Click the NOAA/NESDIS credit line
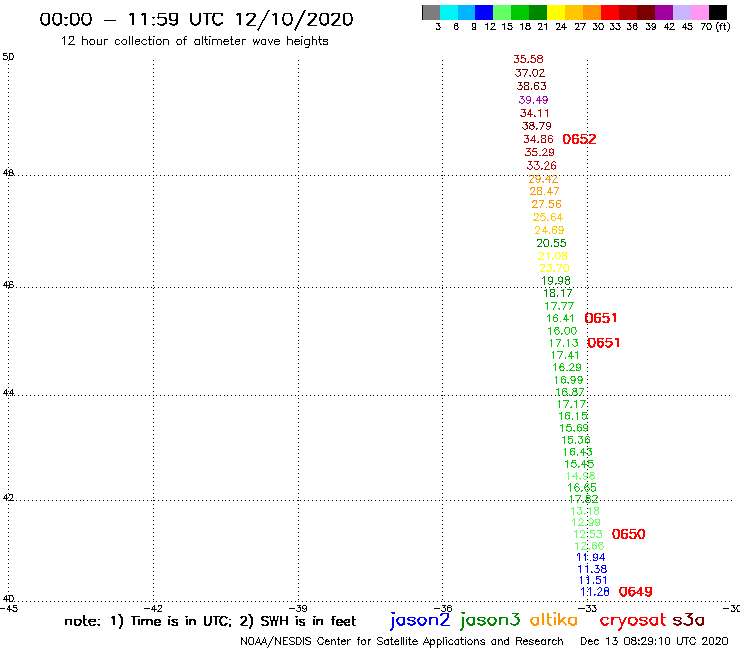 [x=402, y=641]
